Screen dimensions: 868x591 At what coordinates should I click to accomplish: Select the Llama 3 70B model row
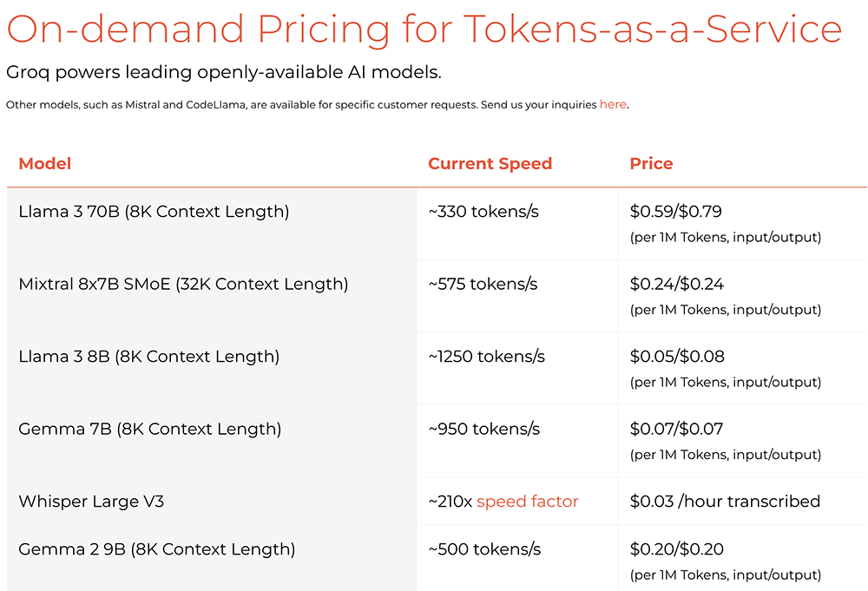[x=154, y=212]
